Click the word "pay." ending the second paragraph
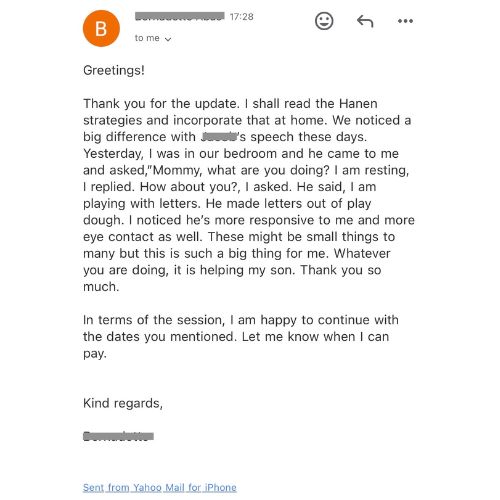 click(x=95, y=354)
